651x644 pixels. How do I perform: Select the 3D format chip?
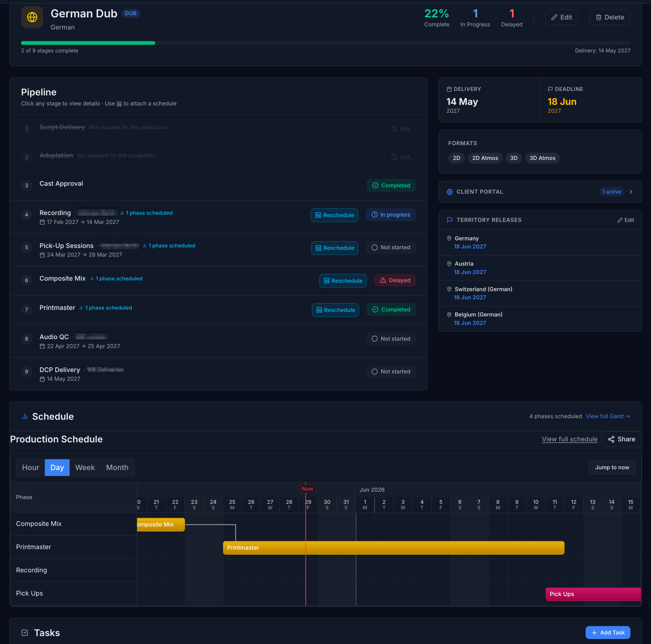pyautogui.click(x=513, y=158)
